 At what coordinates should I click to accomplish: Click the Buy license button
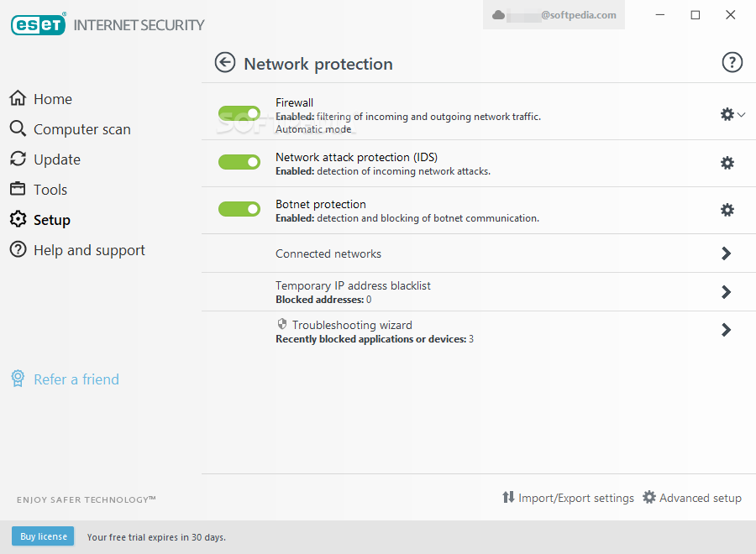[43, 536]
